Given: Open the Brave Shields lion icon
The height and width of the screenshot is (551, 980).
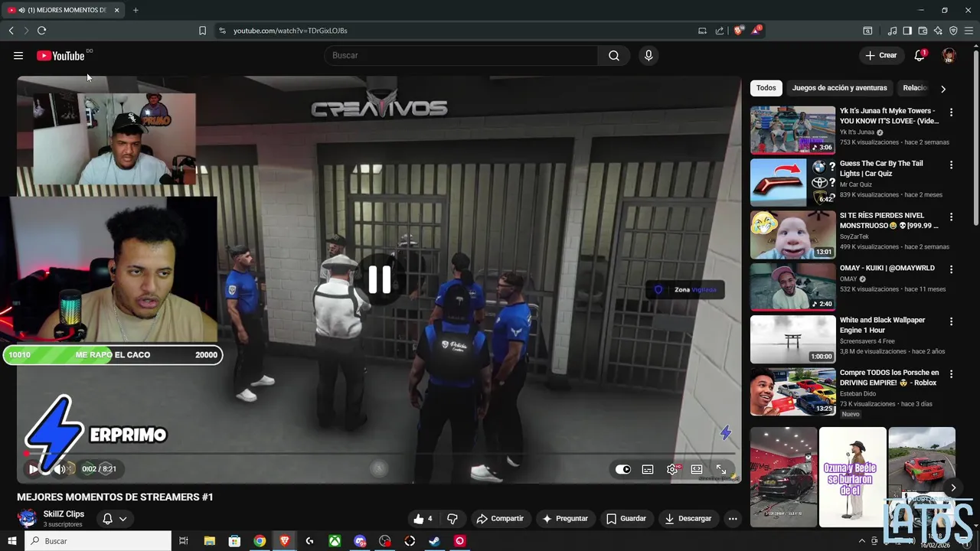Looking at the screenshot, I should click(x=738, y=31).
